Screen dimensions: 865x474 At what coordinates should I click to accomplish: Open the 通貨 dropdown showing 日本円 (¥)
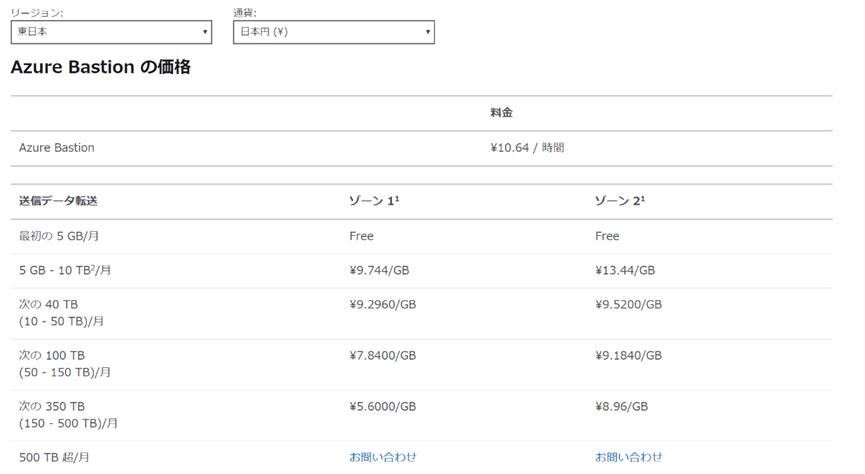tap(334, 32)
